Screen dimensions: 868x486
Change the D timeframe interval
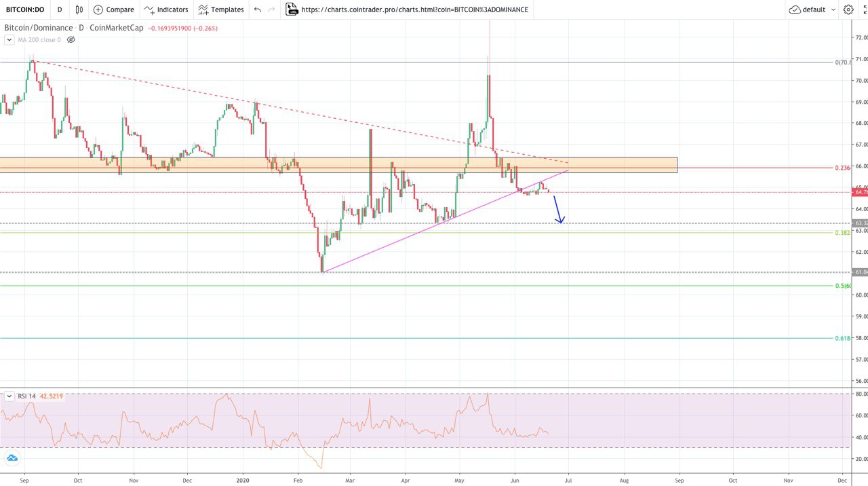coord(60,10)
